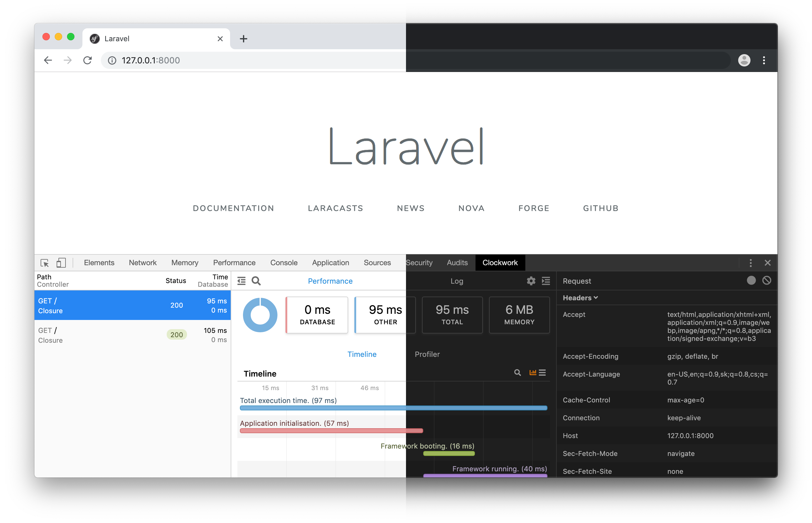Click the Log view in Clockwork panel

[x=456, y=281]
